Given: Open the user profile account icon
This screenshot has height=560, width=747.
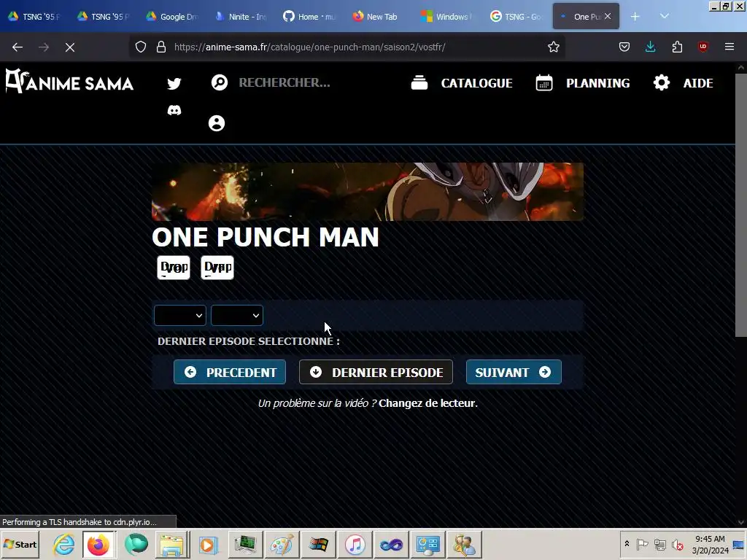Looking at the screenshot, I should (x=217, y=123).
